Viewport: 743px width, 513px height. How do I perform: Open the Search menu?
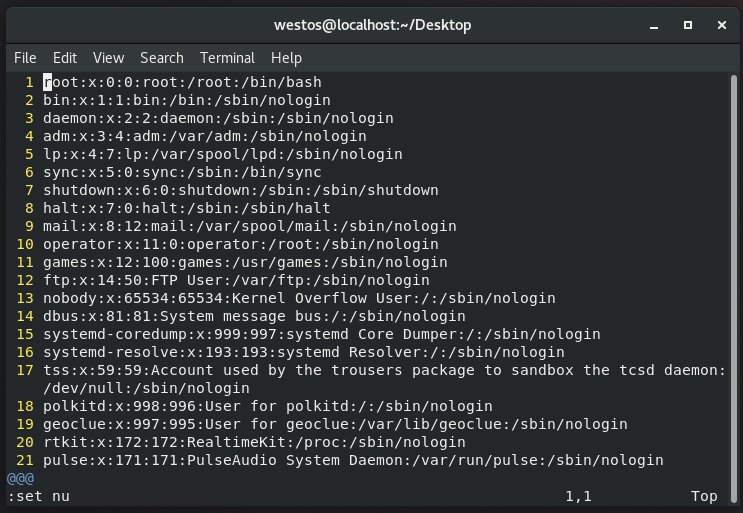(162, 58)
